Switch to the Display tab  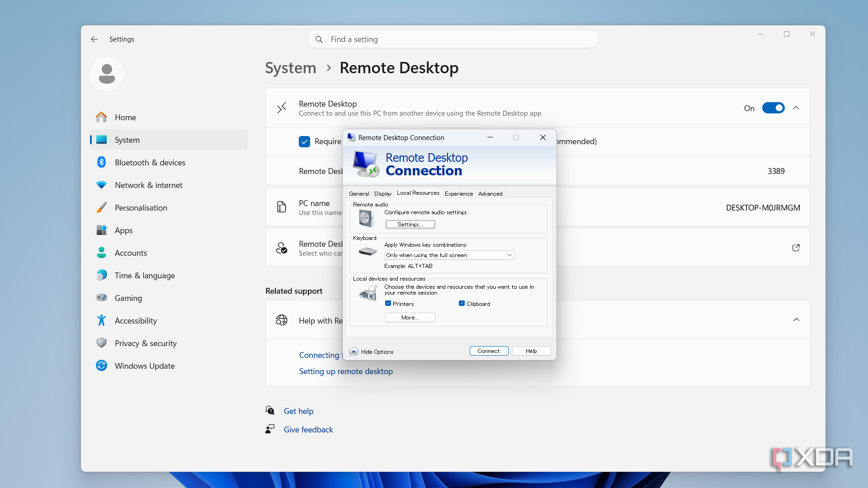(x=383, y=193)
